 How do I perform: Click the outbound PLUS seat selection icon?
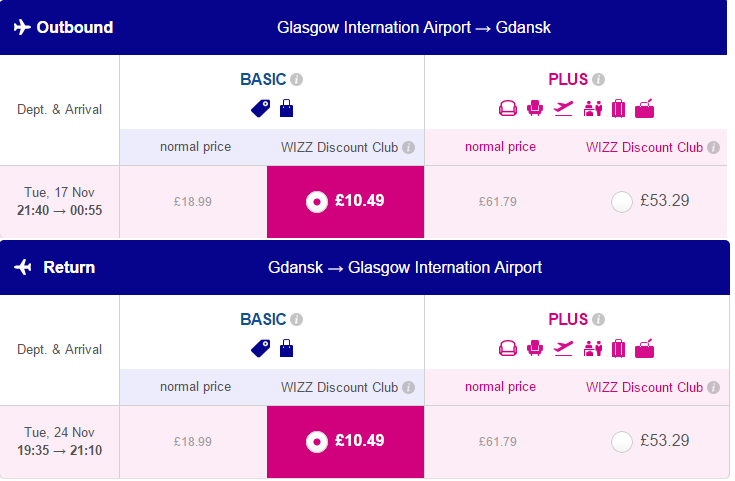[535, 108]
